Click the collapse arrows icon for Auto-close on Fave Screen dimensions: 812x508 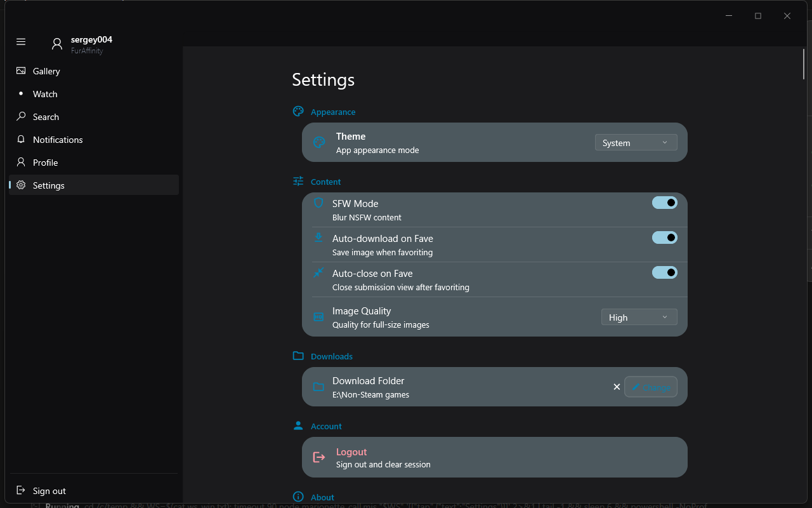318,272
